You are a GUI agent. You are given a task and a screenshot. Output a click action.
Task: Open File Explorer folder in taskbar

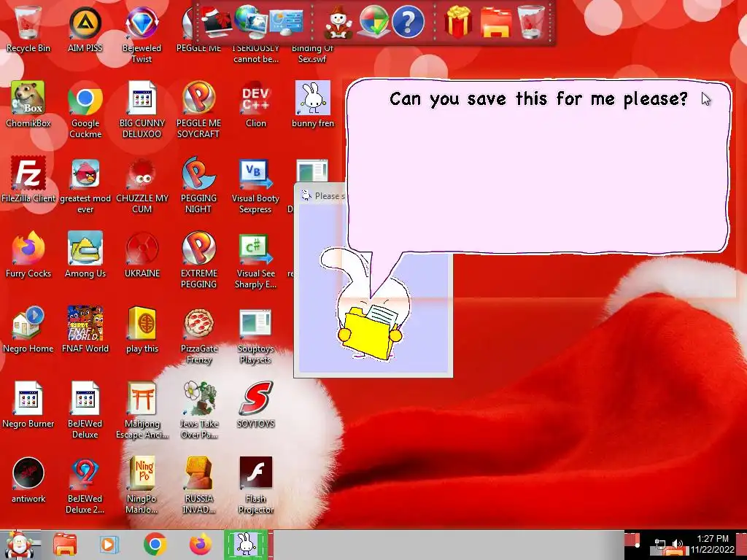click(65, 544)
